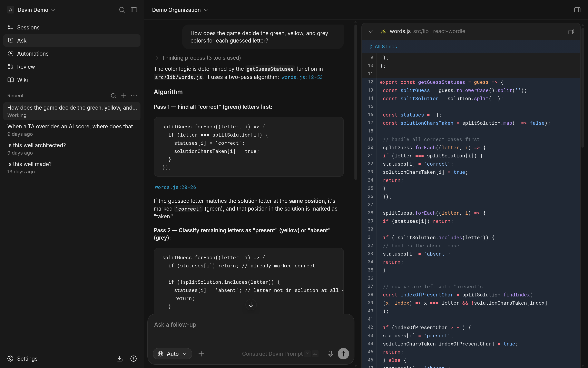Collapse words.js file panel chevron
This screenshot has width=588, height=368.
coord(371,31)
